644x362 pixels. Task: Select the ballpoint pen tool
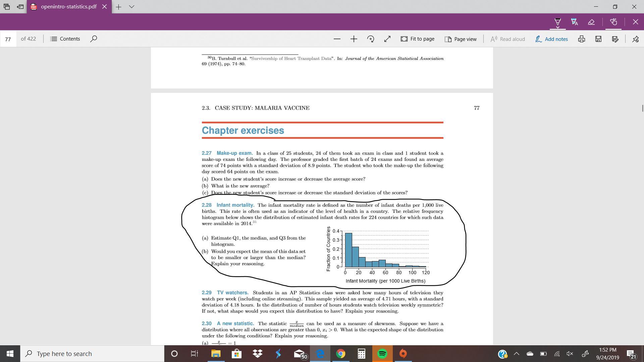(x=557, y=22)
